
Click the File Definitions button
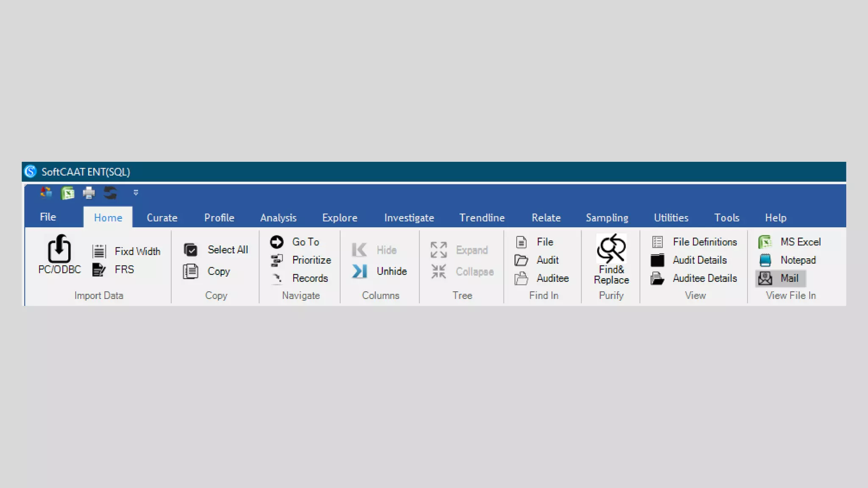pos(695,242)
